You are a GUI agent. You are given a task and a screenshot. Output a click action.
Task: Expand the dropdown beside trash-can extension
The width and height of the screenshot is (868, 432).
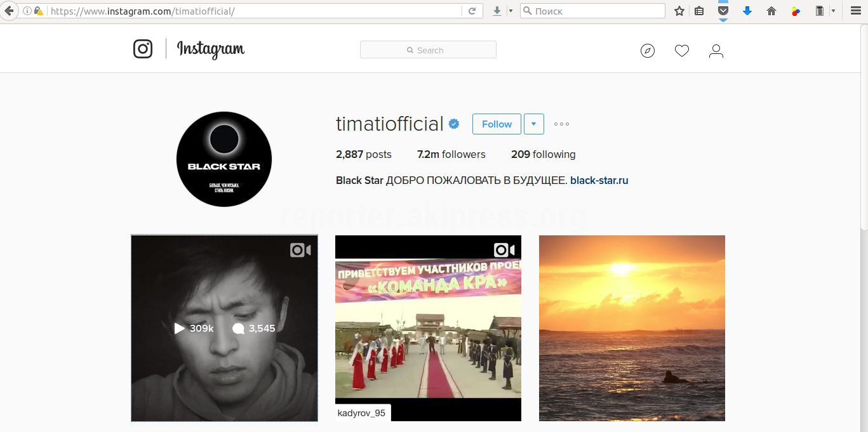point(833,11)
